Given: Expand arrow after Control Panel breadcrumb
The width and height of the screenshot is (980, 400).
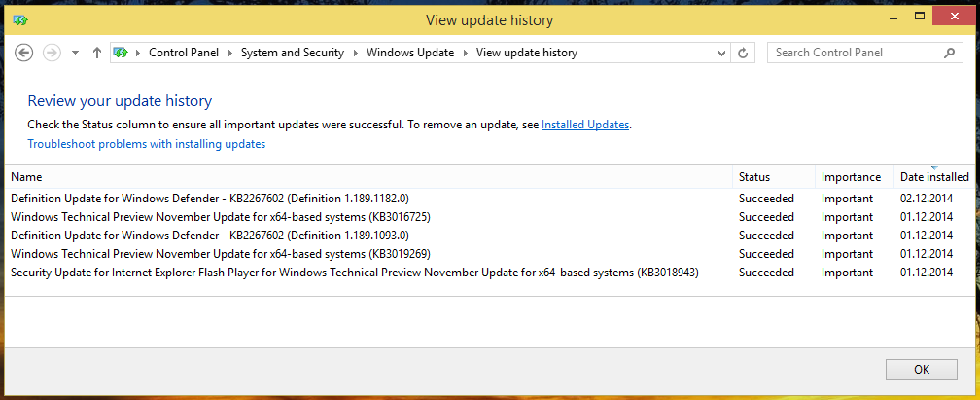Looking at the screenshot, I should [230, 53].
